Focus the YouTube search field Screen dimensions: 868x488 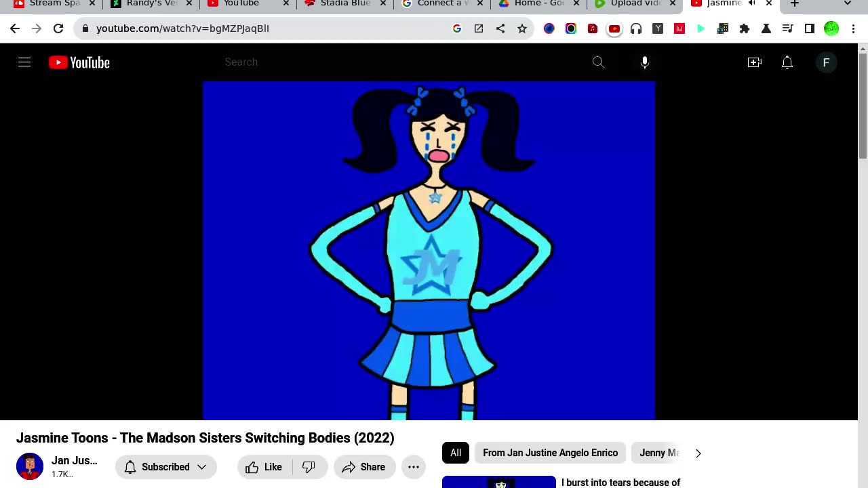coord(400,62)
